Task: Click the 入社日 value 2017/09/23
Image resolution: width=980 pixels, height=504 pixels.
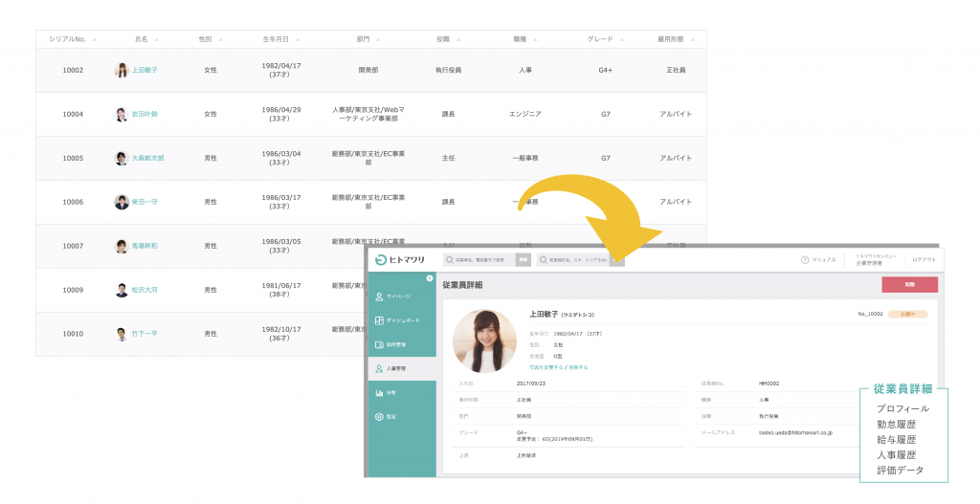Action: [x=530, y=383]
